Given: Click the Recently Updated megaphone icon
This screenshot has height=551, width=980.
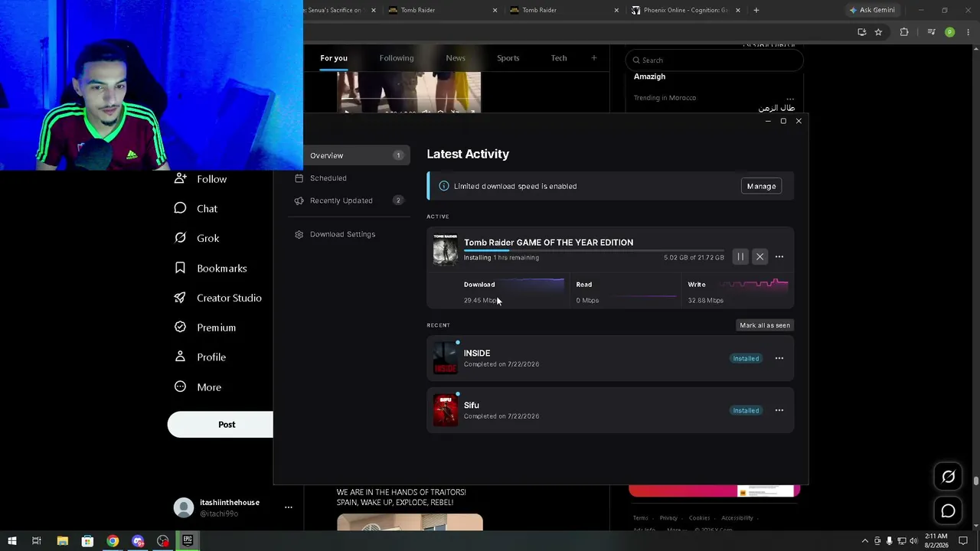Looking at the screenshot, I should 299,201.
